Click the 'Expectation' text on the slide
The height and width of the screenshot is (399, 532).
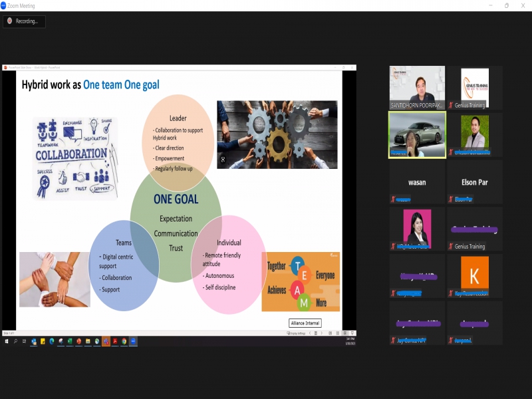176,219
